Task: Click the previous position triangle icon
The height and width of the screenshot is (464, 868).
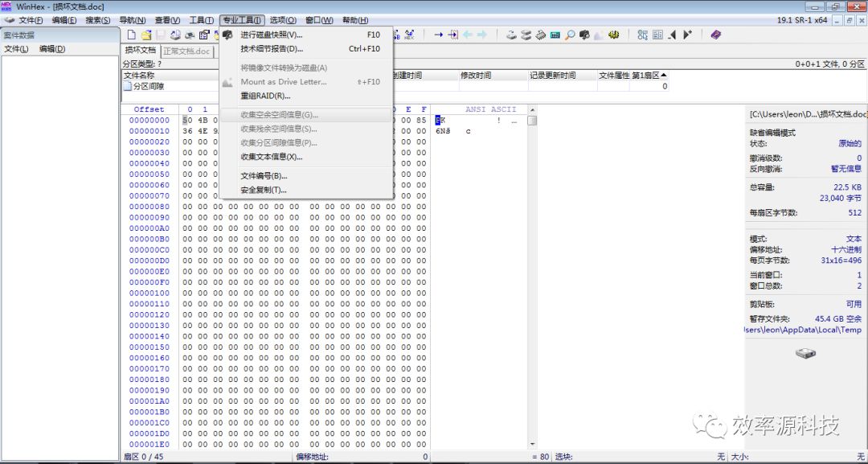Action: pos(672,35)
